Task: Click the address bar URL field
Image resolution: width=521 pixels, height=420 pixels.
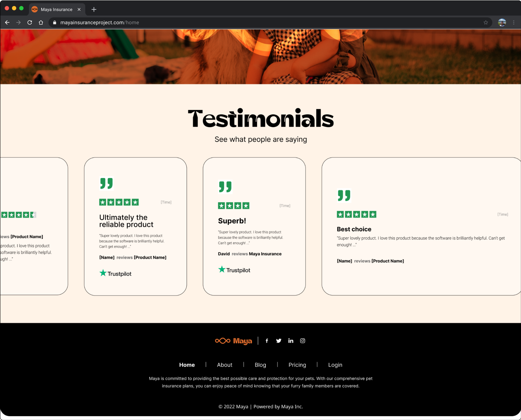Action: tap(270, 23)
